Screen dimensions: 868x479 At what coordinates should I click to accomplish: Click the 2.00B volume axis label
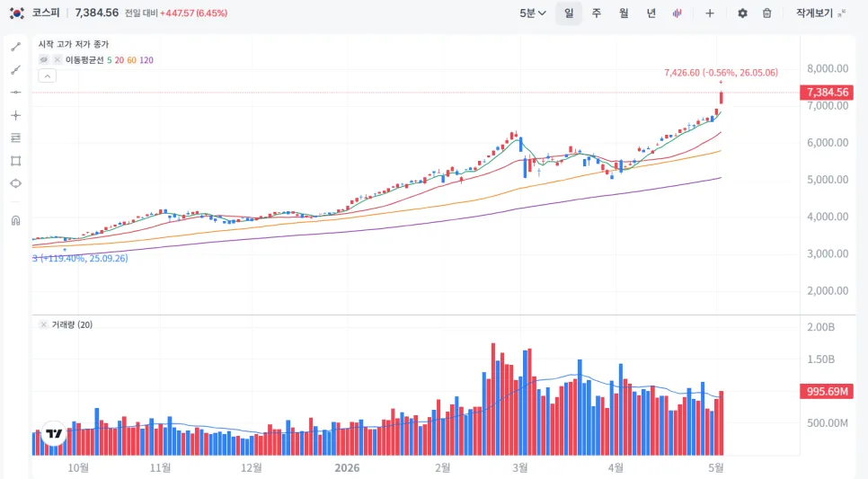(821, 327)
